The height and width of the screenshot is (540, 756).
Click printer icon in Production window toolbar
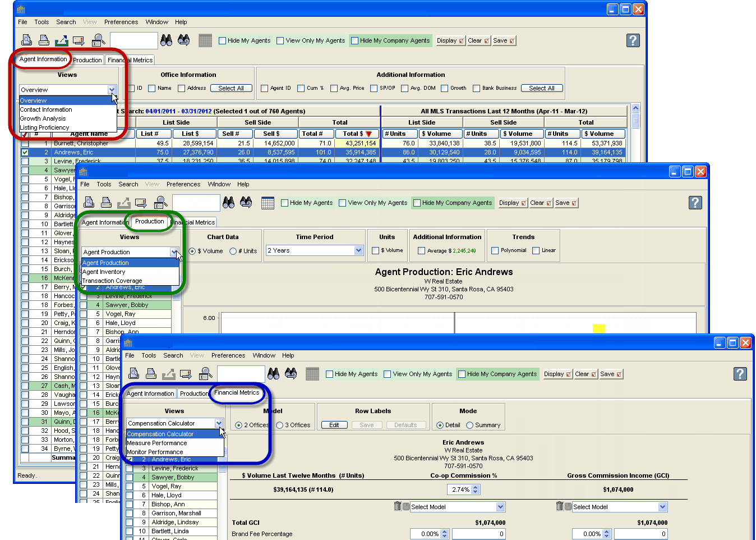point(106,202)
